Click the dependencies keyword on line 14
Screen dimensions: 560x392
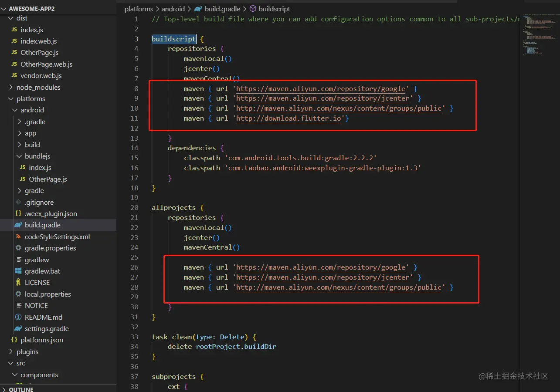pyautogui.click(x=192, y=148)
